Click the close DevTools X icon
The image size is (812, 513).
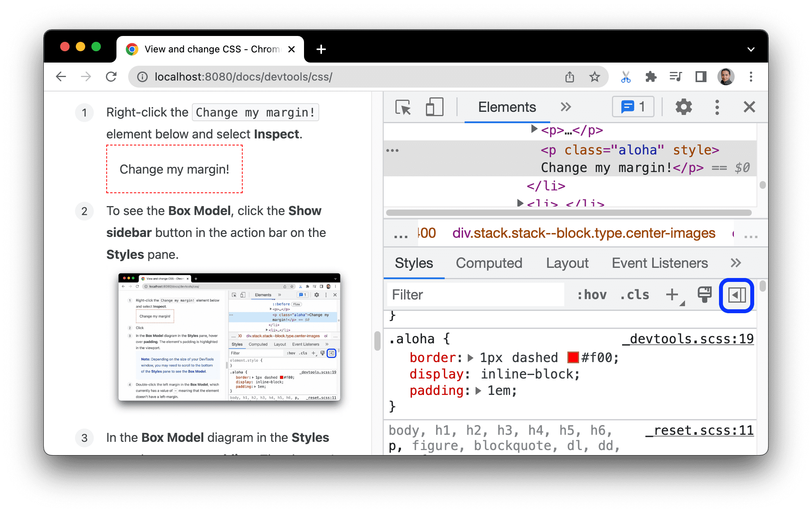tap(749, 107)
